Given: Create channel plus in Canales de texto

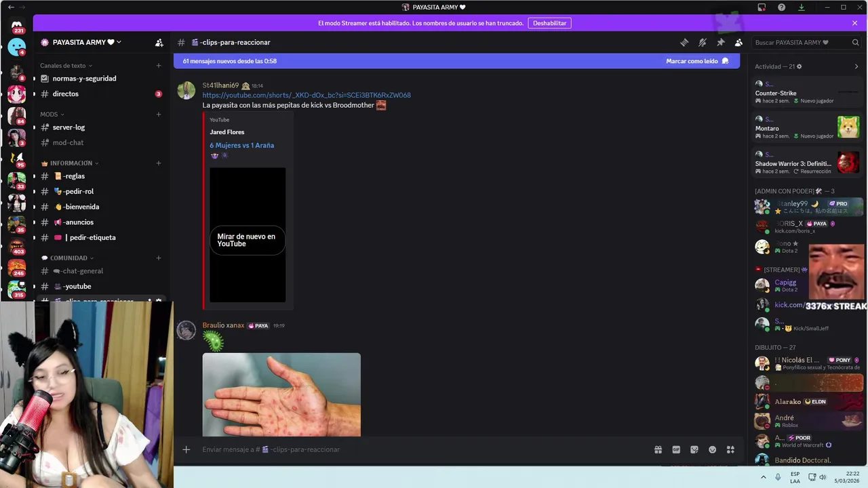Looking at the screenshot, I should (159, 66).
